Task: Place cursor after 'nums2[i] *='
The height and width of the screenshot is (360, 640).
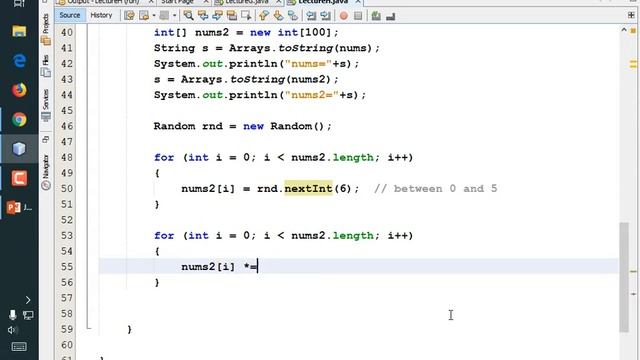Action: click(x=258, y=267)
